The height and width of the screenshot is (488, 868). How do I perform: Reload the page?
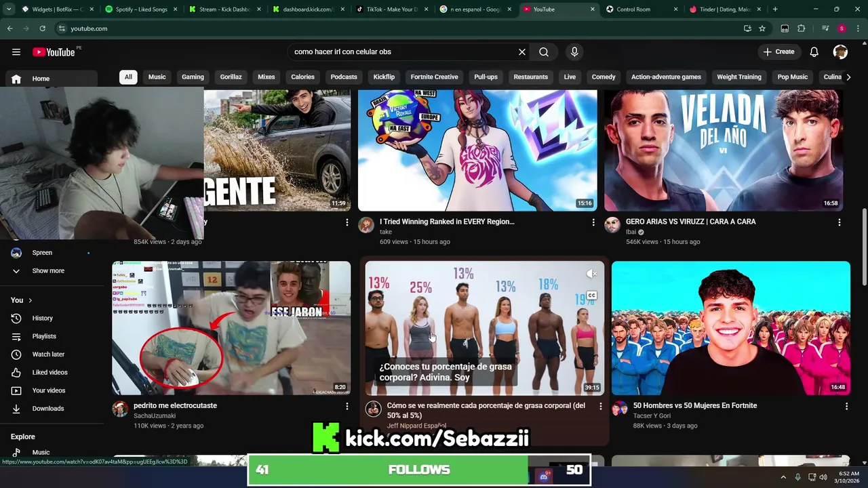click(42, 28)
